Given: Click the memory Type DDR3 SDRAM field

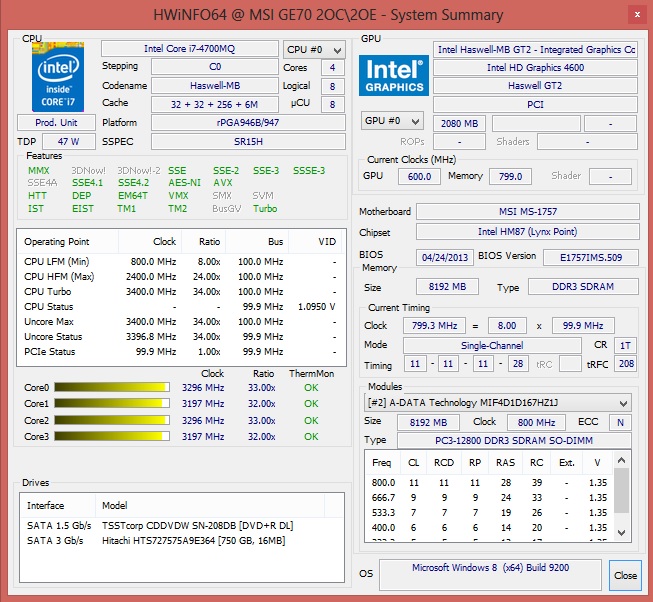Looking at the screenshot, I should [583, 286].
